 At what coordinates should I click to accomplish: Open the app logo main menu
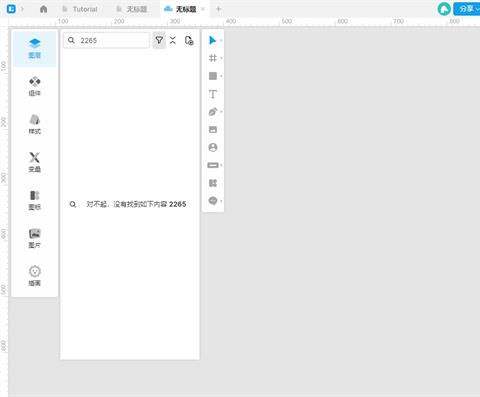coord(11,9)
